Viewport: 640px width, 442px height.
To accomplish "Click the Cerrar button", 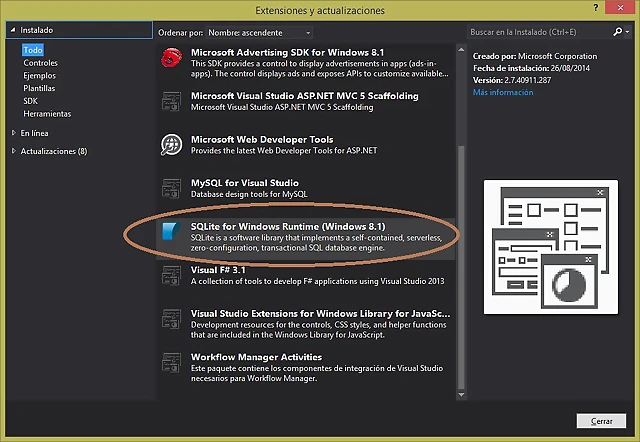I will tap(601, 421).
